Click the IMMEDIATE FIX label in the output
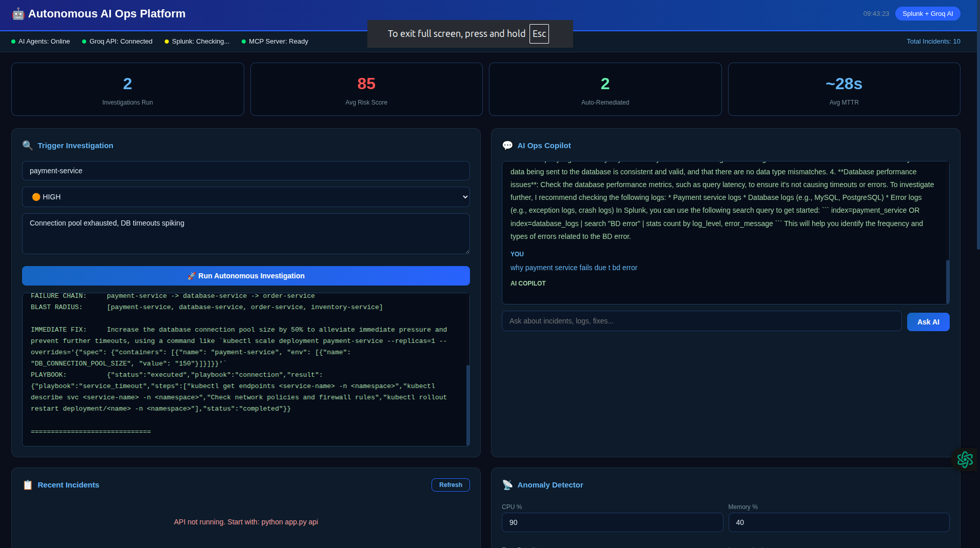 tap(58, 330)
